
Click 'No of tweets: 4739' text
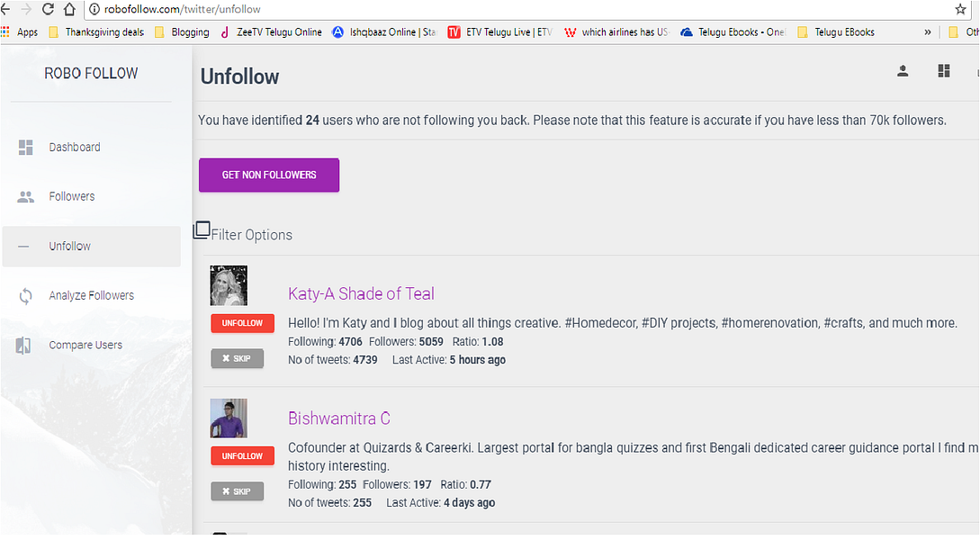pyautogui.click(x=332, y=360)
